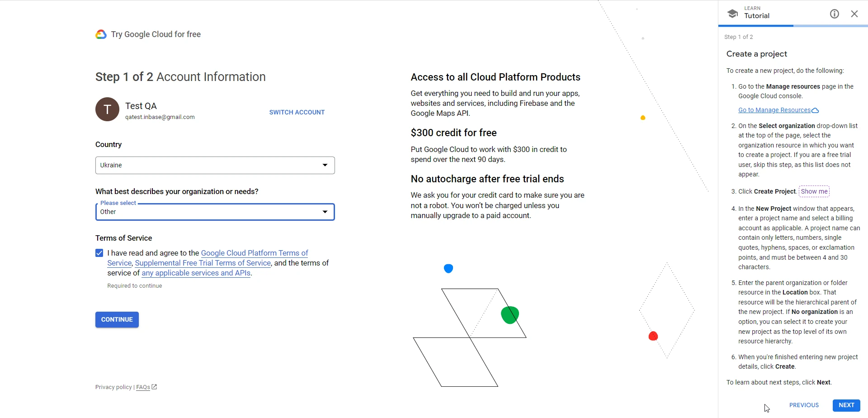This screenshot has width=868, height=418.
Task: Click the Required to continue note
Action: coord(135,286)
